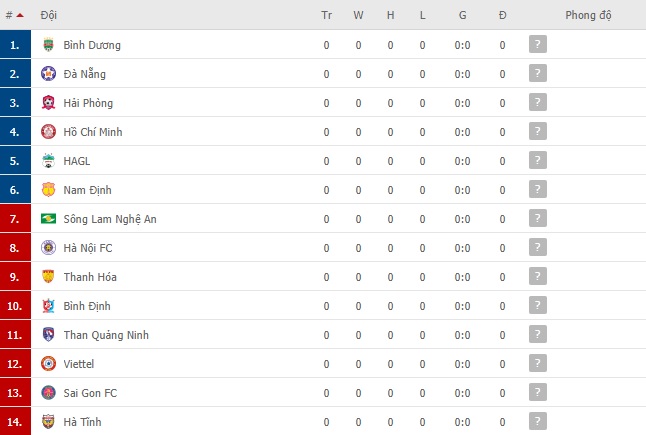Click the Hà Tĩnh team crest

point(48,422)
